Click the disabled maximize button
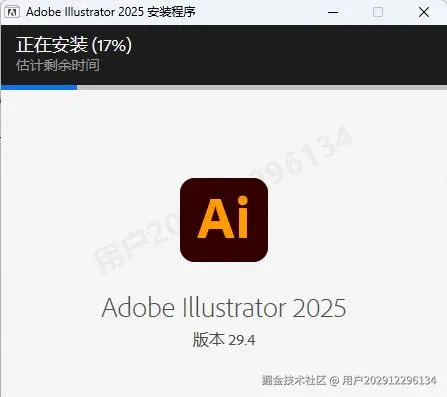This screenshot has height=397, width=447. coord(378,12)
